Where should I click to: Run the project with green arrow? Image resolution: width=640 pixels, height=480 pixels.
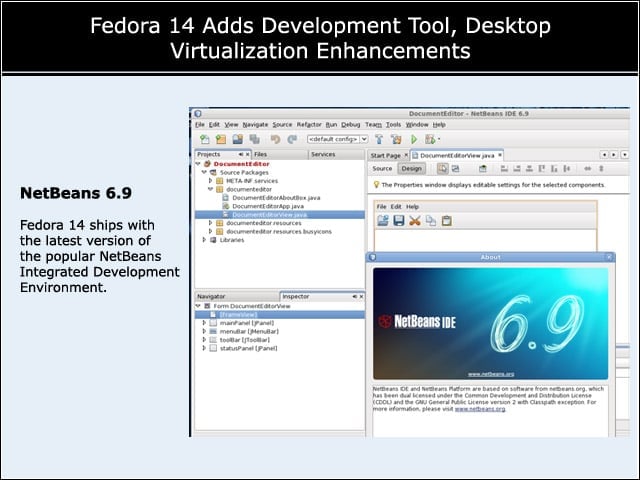[x=414, y=139]
